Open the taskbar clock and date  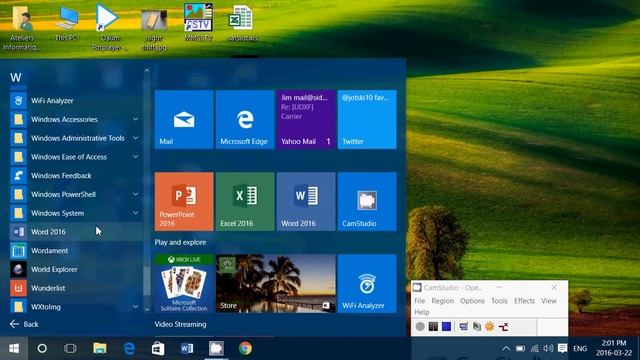[x=614, y=348]
